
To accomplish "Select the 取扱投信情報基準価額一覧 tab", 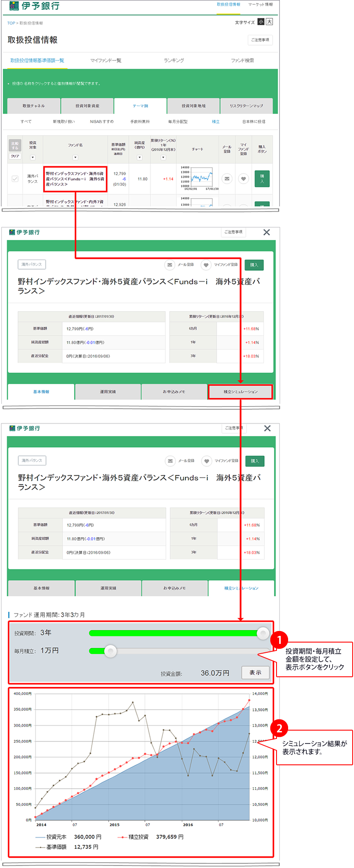I will [37, 60].
